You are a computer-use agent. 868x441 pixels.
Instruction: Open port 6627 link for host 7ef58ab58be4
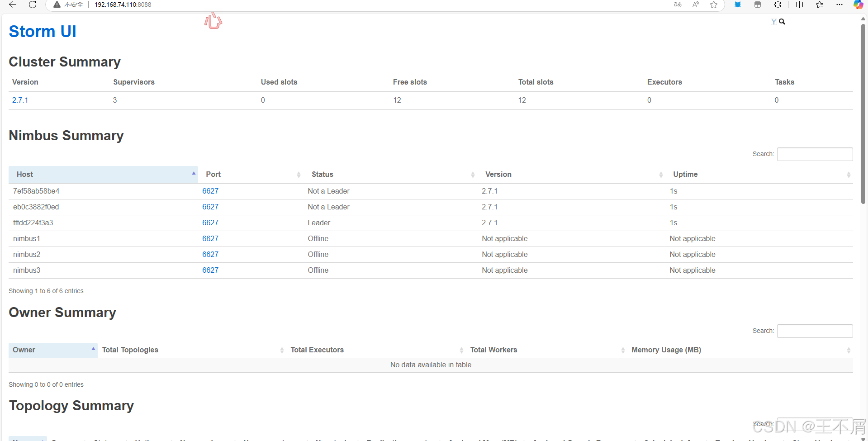pyautogui.click(x=210, y=191)
